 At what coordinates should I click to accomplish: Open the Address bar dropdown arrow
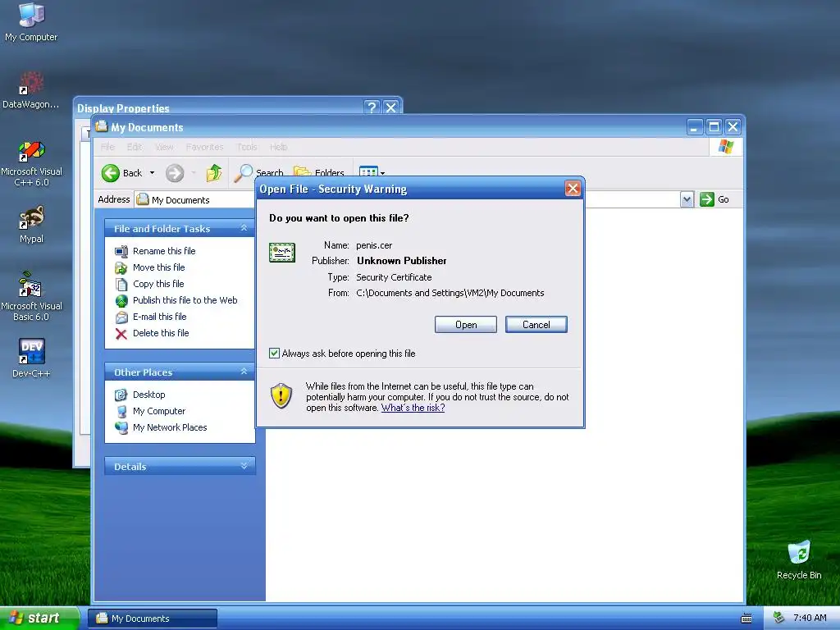687,199
